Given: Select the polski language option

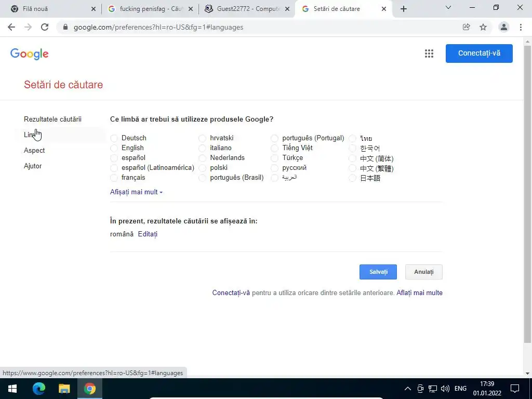Looking at the screenshot, I should (x=202, y=168).
